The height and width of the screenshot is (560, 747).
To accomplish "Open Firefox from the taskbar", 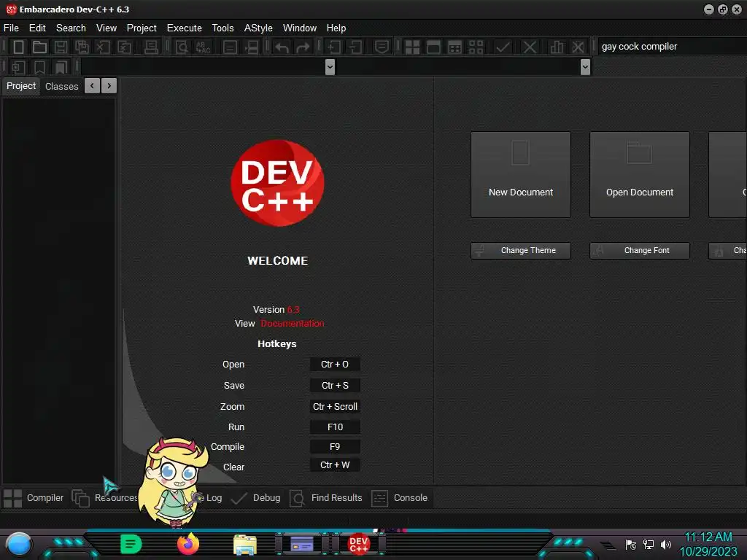I will coord(187,544).
